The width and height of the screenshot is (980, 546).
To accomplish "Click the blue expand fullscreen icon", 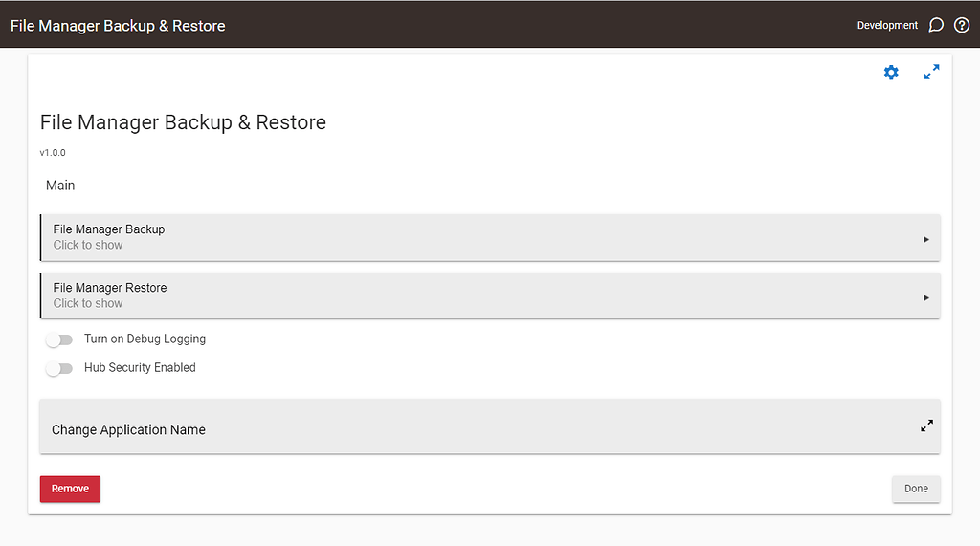I will pos(931,73).
